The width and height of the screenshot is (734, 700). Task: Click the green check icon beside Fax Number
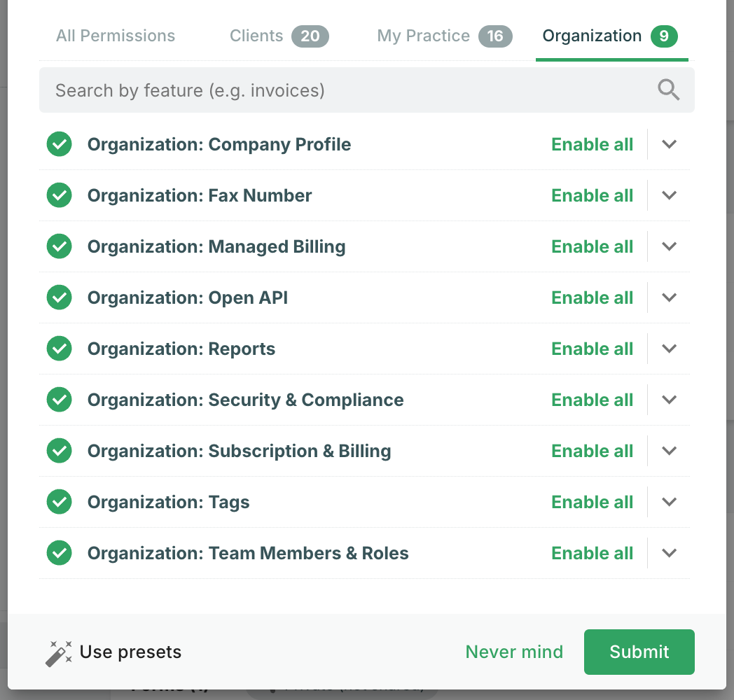(x=60, y=195)
